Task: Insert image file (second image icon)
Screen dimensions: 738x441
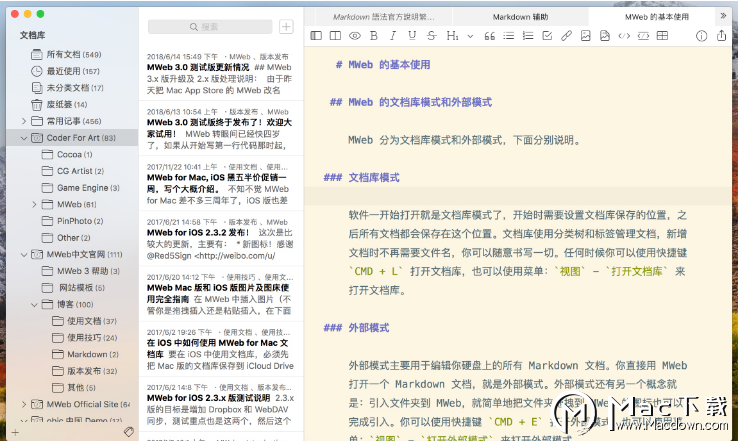Action: (605, 36)
